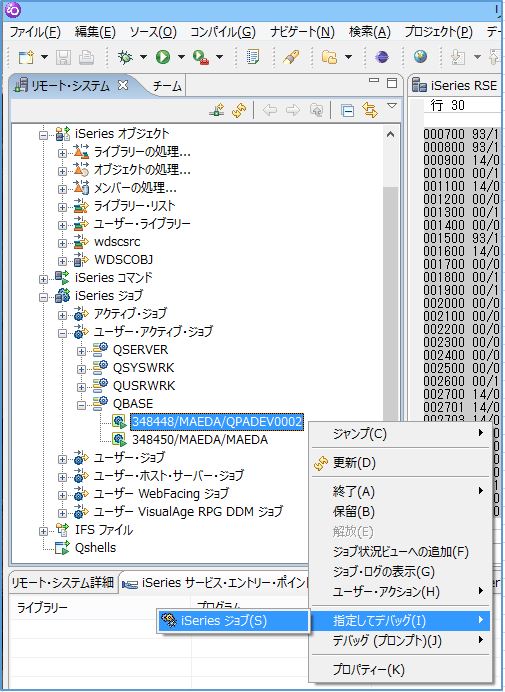Choose ジョブ・ログの表示(G) menu entry
This screenshot has height=692, width=505.
pos(401,572)
